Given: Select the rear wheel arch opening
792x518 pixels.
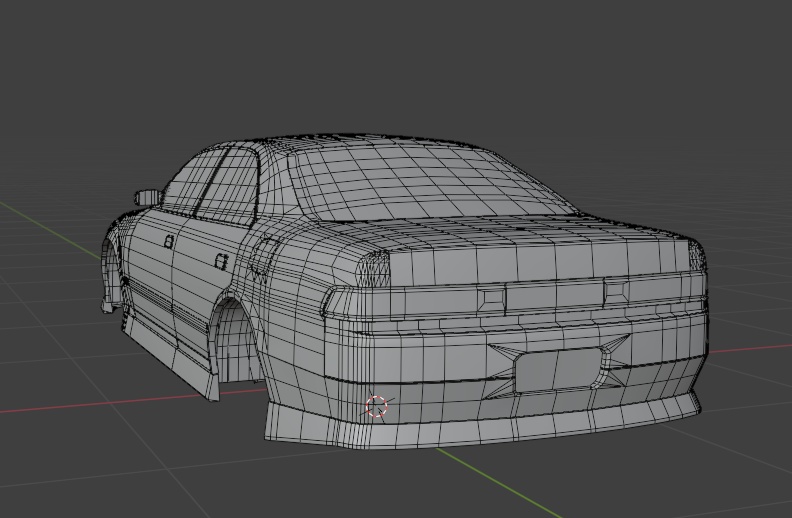Looking at the screenshot, I should tap(231, 338).
